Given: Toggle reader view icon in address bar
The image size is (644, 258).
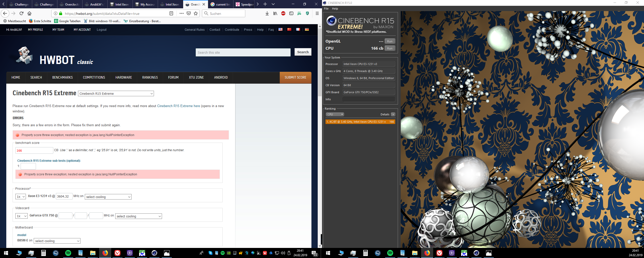Looking at the screenshot, I should coord(171,14).
